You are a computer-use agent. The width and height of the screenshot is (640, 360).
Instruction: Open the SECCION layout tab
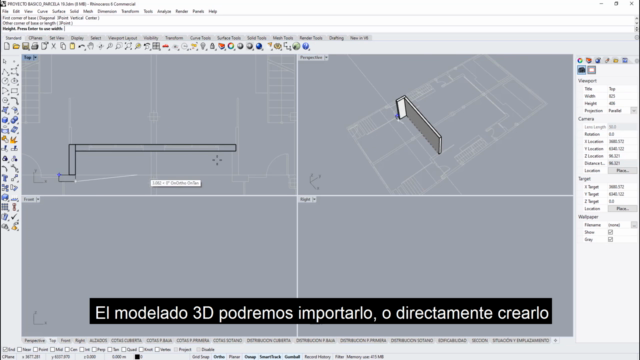point(480,340)
